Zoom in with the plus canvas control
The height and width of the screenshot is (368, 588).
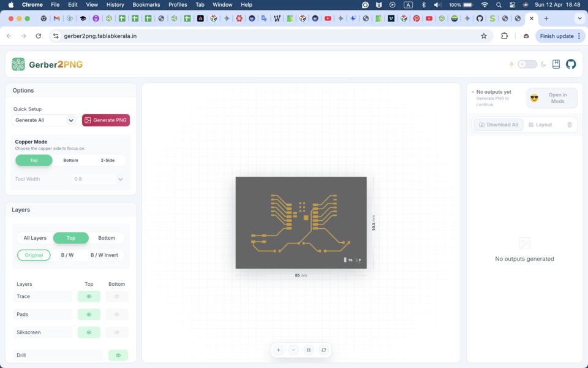pos(278,350)
